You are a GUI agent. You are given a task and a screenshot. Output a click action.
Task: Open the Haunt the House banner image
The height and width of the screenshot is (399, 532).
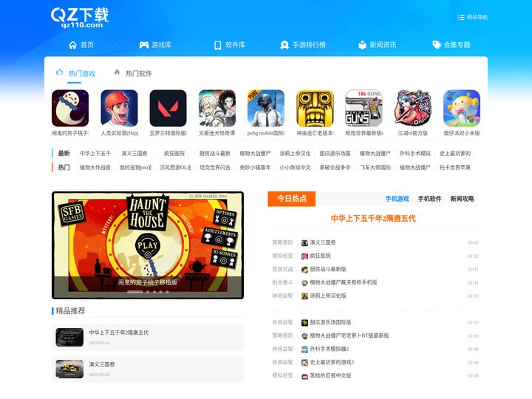pos(148,245)
